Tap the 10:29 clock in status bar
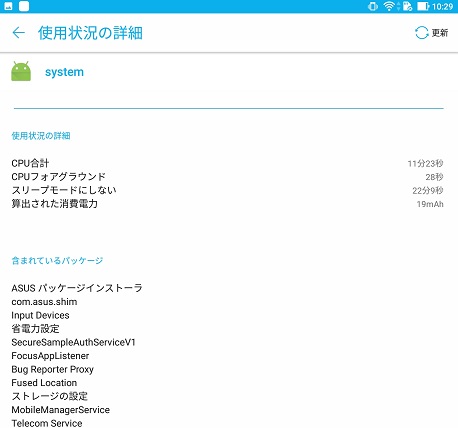Viewport: 458px width, 428px height. click(442, 6)
